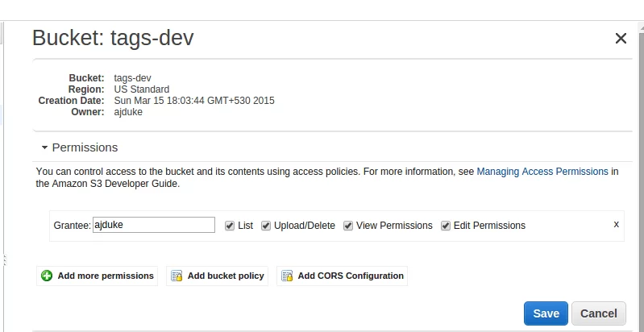Image resolution: width=644 pixels, height=332 pixels.
Task: Click the 'View Permissions' label text
Action: (x=394, y=226)
